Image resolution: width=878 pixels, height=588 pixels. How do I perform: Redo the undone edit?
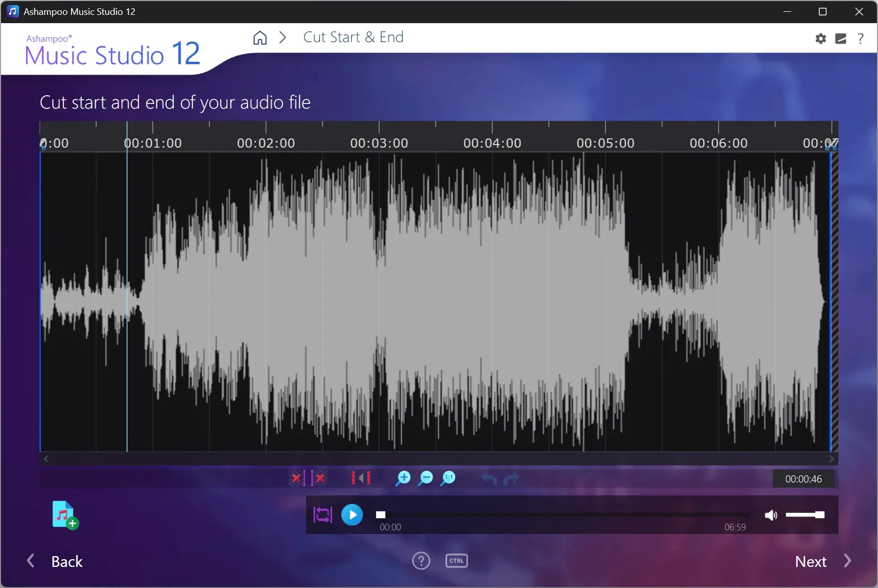(511, 478)
